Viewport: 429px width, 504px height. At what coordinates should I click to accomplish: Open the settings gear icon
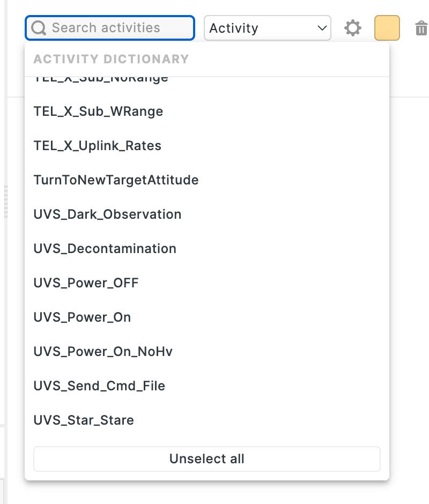pyautogui.click(x=353, y=28)
